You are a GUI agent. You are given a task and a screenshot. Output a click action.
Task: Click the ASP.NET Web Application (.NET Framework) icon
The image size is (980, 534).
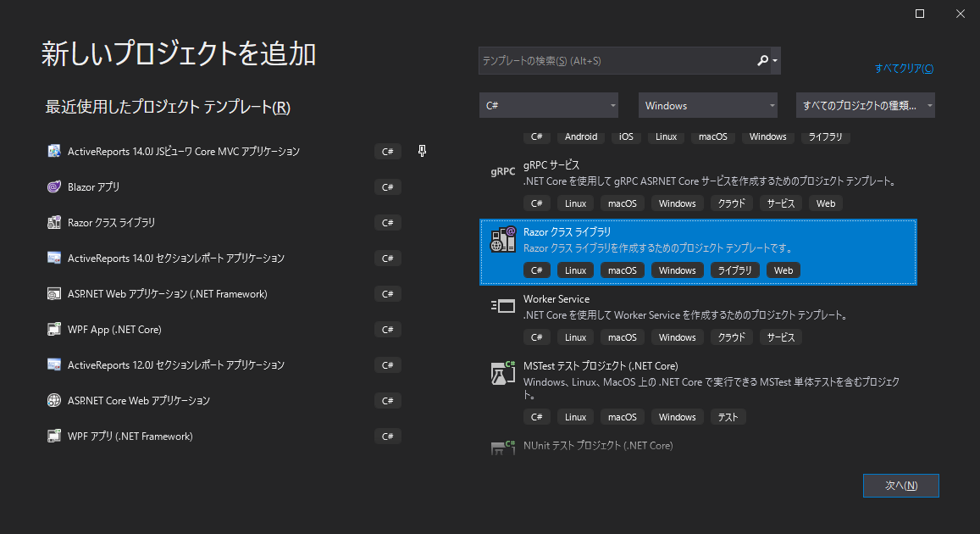(x=54, y=293)
